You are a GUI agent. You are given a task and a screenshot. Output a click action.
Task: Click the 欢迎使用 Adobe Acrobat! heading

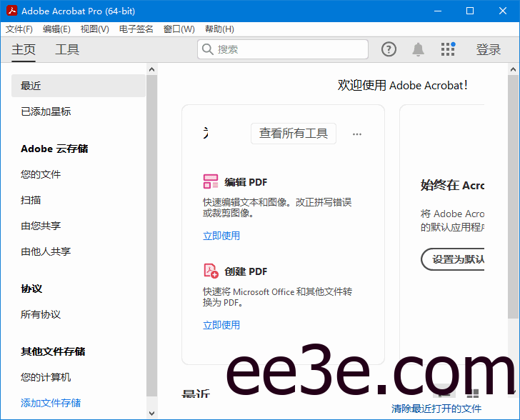click(x=403, y=85)
